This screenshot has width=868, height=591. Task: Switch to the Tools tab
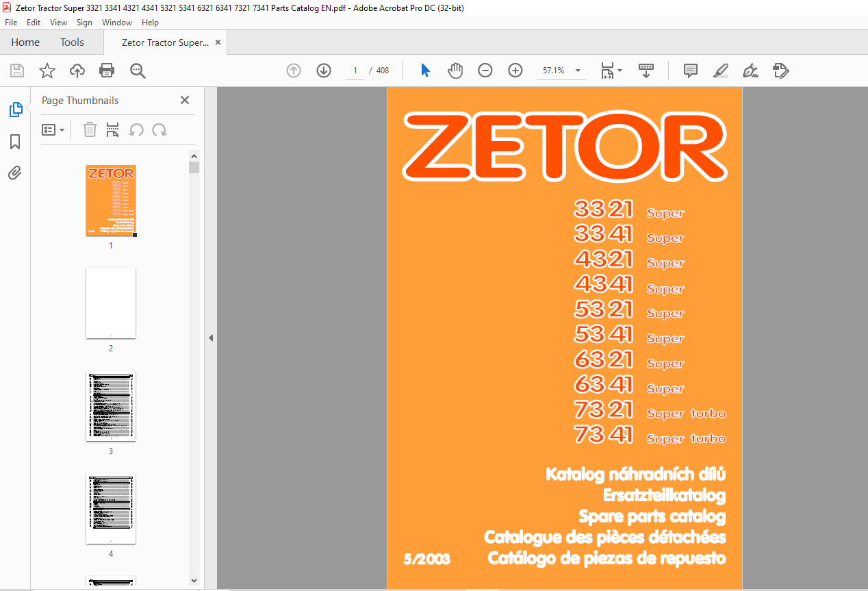(72, 42)
